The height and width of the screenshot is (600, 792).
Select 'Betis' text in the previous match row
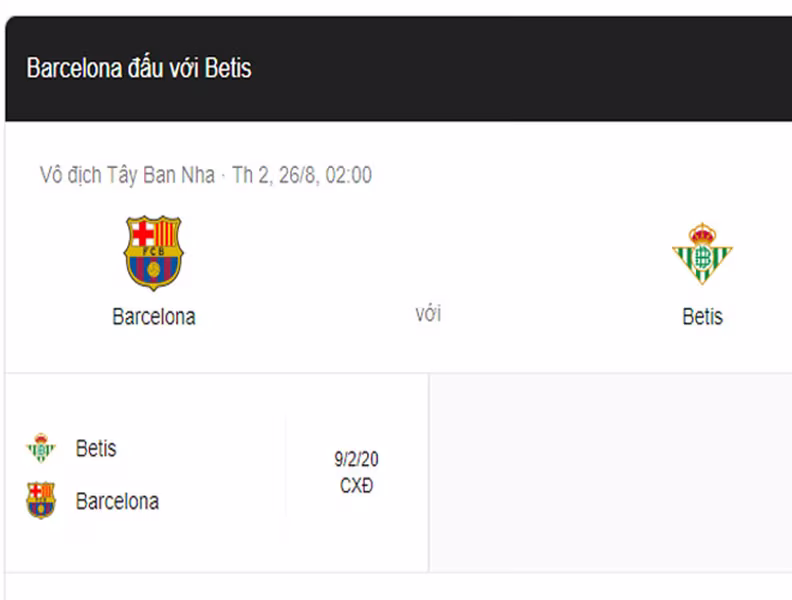coord(96,448)
